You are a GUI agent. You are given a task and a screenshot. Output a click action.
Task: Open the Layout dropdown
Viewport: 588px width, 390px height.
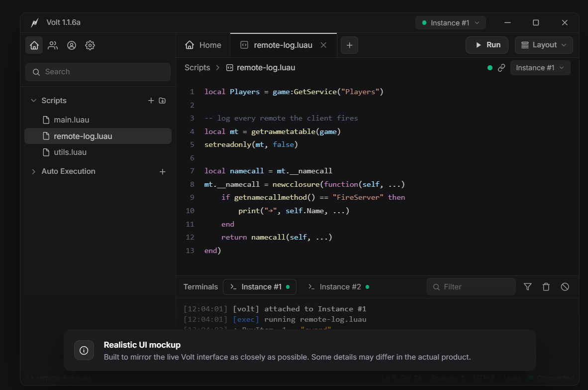(544, 45)
